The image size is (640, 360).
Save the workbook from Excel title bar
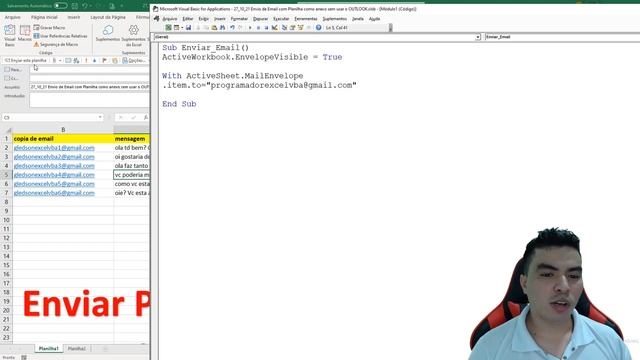tap(75, 6)
